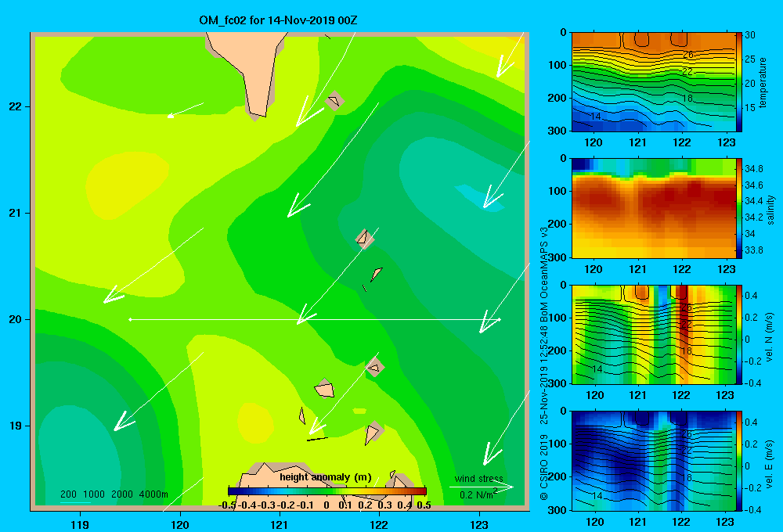
Task: Click the title 'OM_fc02 for 14-Nov-2019 00Z'
Action: (x=278, y=20)
